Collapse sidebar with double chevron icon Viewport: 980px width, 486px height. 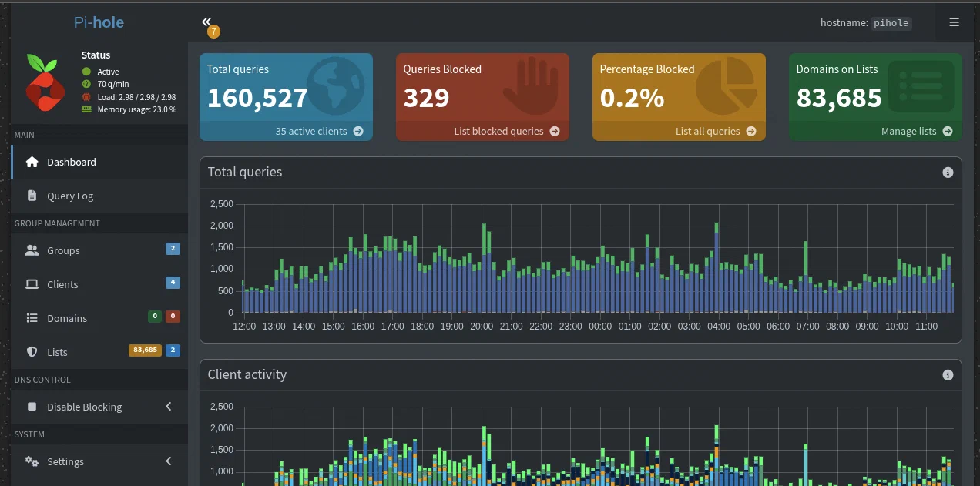coord(206,22)
